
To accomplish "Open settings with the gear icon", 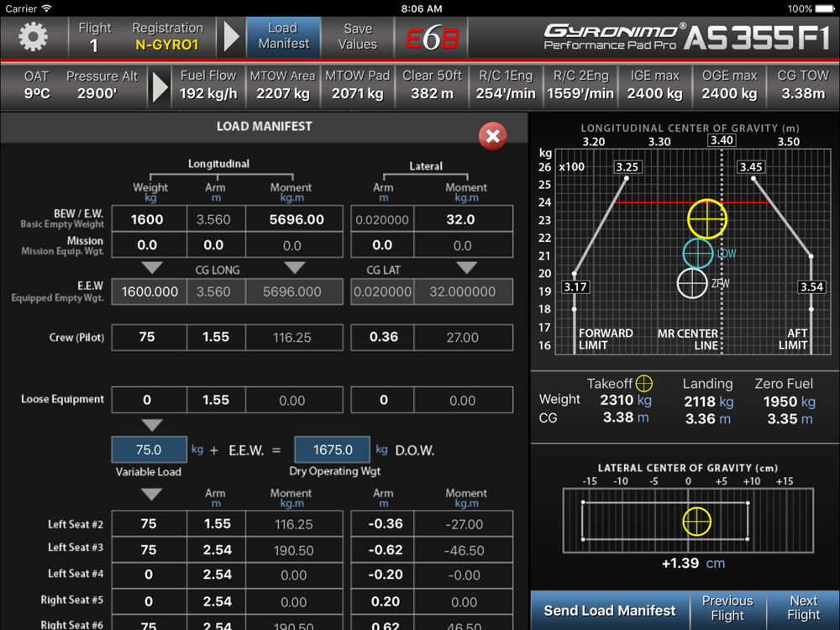I will click(x=34, y=36).
